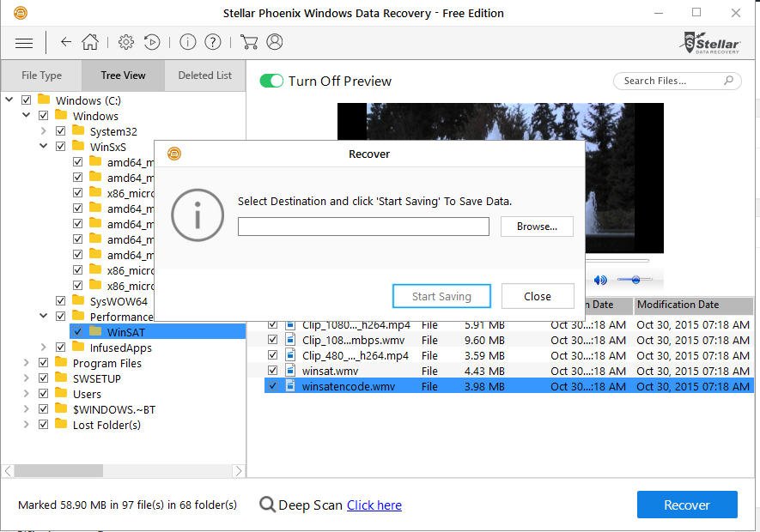The image size is (760, 532).
Task: Click the Program Files folder icon
Action: (x=61, y=362)
